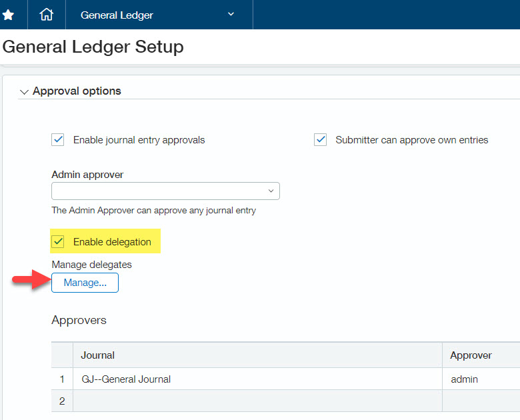Toggle Enable journal entry approvals checkbox

tap(58, 140)
